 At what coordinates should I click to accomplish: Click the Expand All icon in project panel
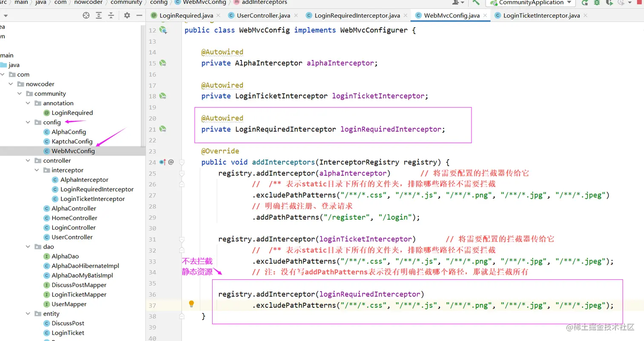point(99,15)
